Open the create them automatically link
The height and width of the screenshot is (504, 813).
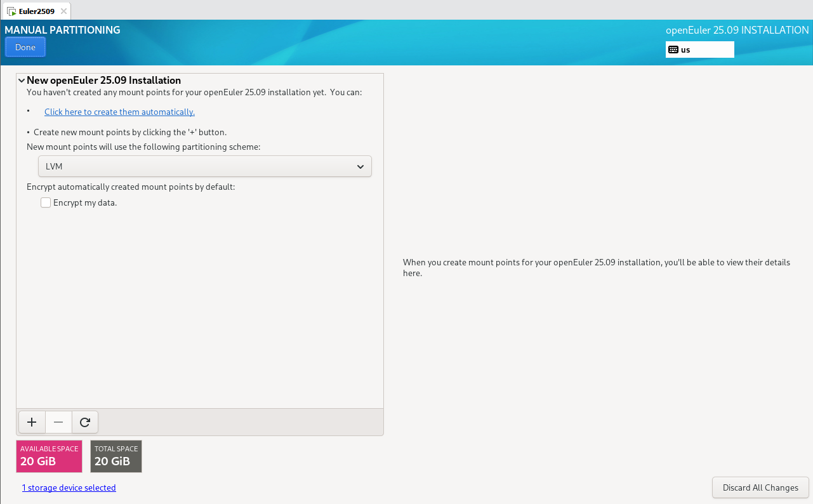(119, 112)
